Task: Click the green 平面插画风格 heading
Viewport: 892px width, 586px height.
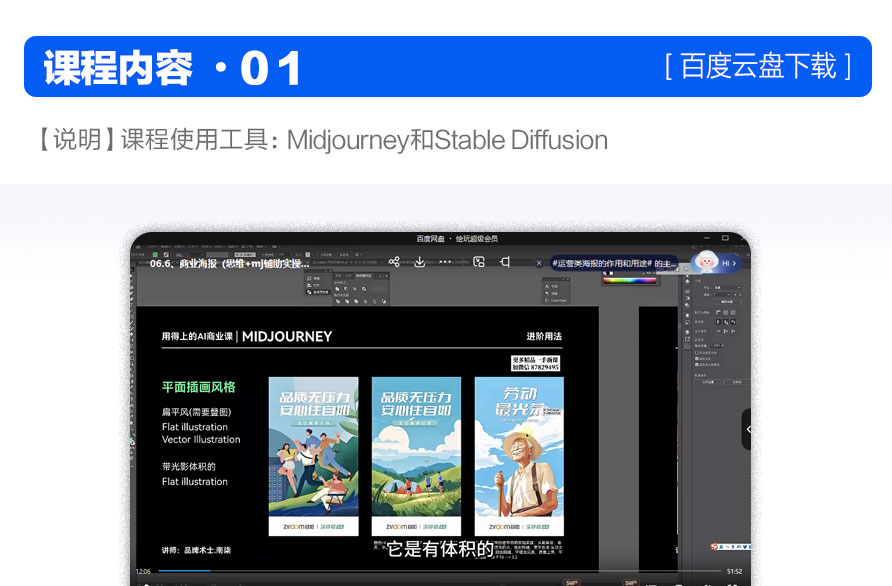Action: (199, 387)
